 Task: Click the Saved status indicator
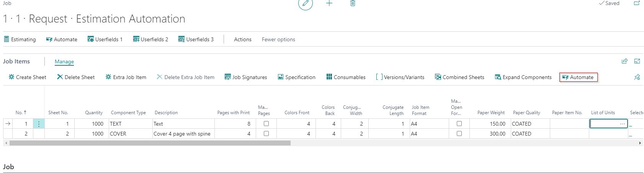click(609, 3)
